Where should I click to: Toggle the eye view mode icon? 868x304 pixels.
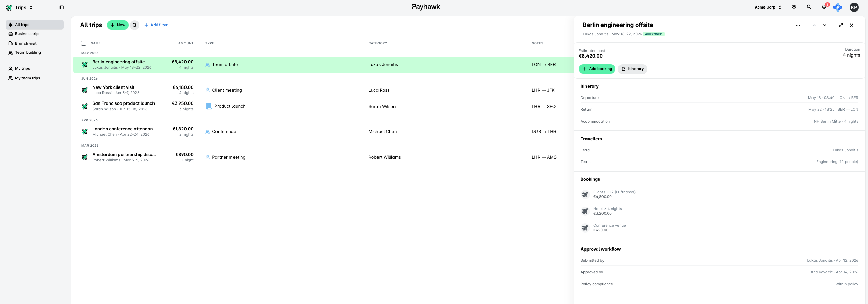[794, 7]
